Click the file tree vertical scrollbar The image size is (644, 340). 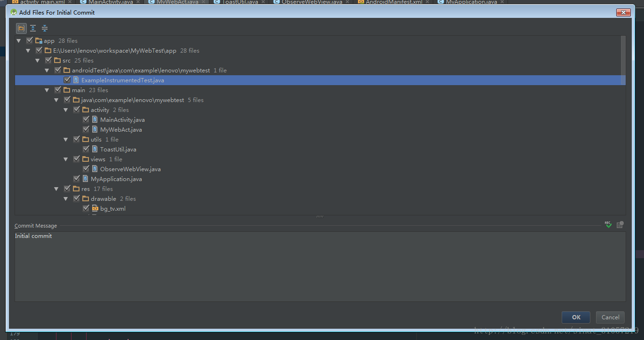coord(623,60)
